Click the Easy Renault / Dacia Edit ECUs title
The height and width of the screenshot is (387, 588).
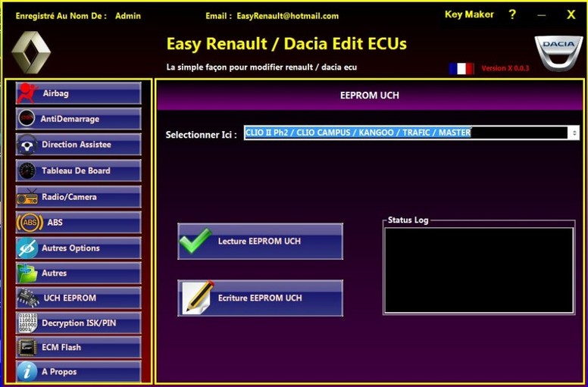coord(286,44)
